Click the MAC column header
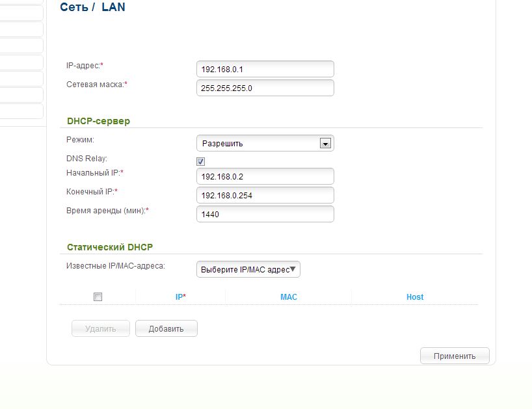The width and height of the screenshot is (532, 409). pyautogui.click(x=288, y=297)
